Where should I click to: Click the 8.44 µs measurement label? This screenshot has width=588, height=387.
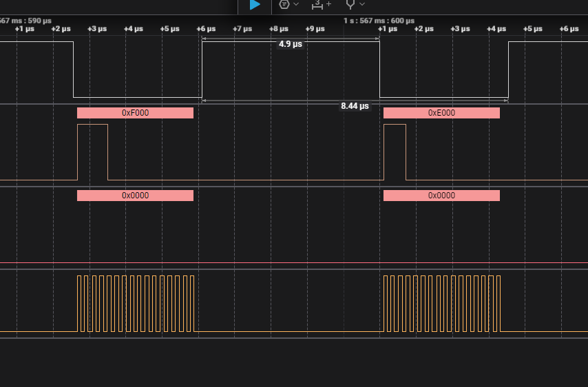355,106
